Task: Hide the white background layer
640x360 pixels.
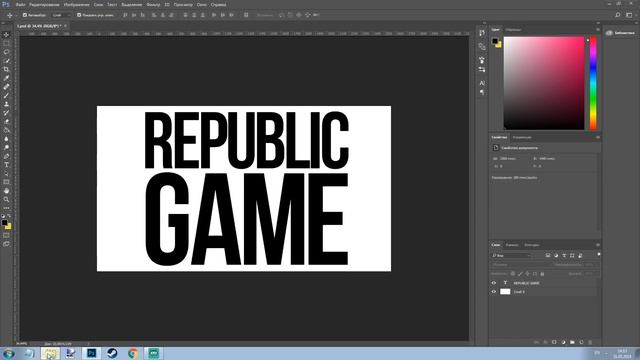Action: pyautogui.click(x=494, y=292)
